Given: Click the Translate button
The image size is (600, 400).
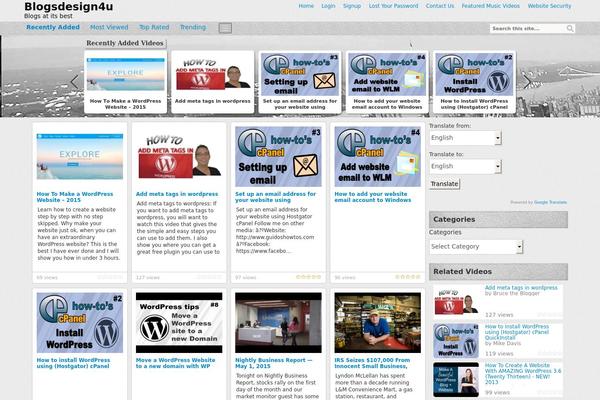Looking at the screenshot, I should coord(444,184).
